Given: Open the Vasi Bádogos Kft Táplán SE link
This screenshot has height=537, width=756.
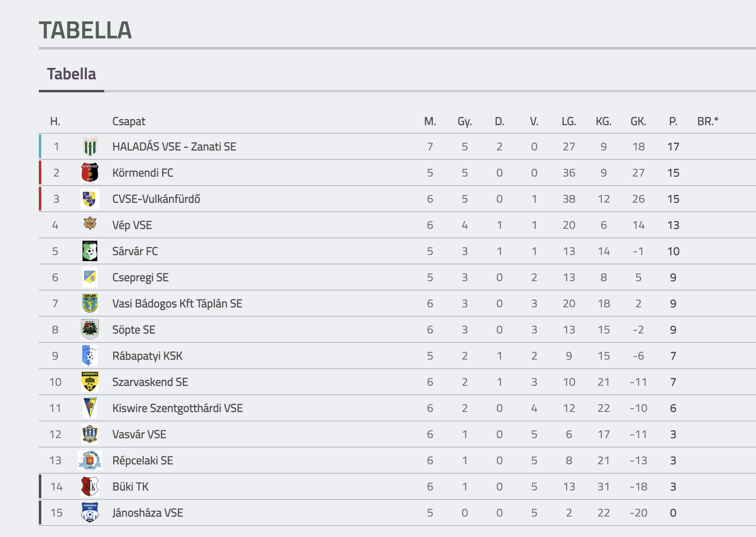Looking at the screenshot, I should pos(177,304).
